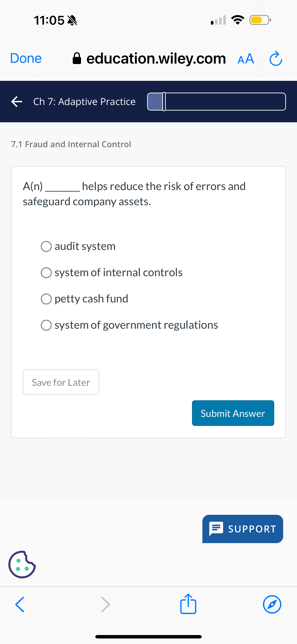The width and height of the screenshot is (297, 644).
Task: Reload the current page
Action: click(x=276, y=59)
